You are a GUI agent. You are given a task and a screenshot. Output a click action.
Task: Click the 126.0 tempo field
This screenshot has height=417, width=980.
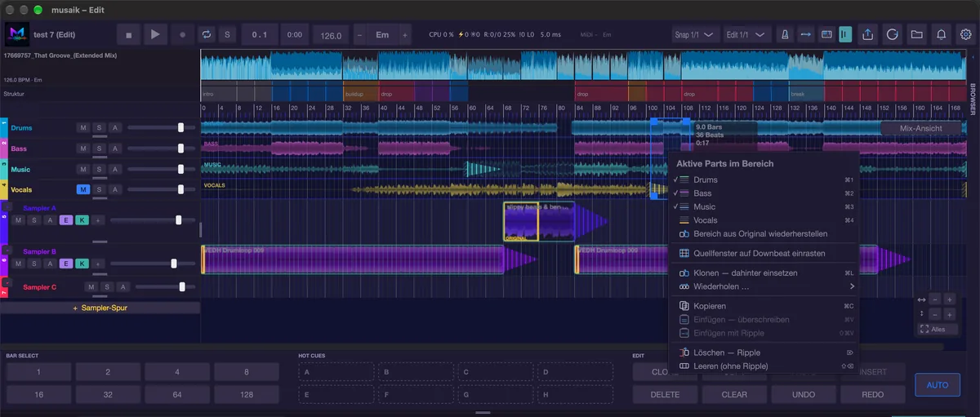(331, 36)
